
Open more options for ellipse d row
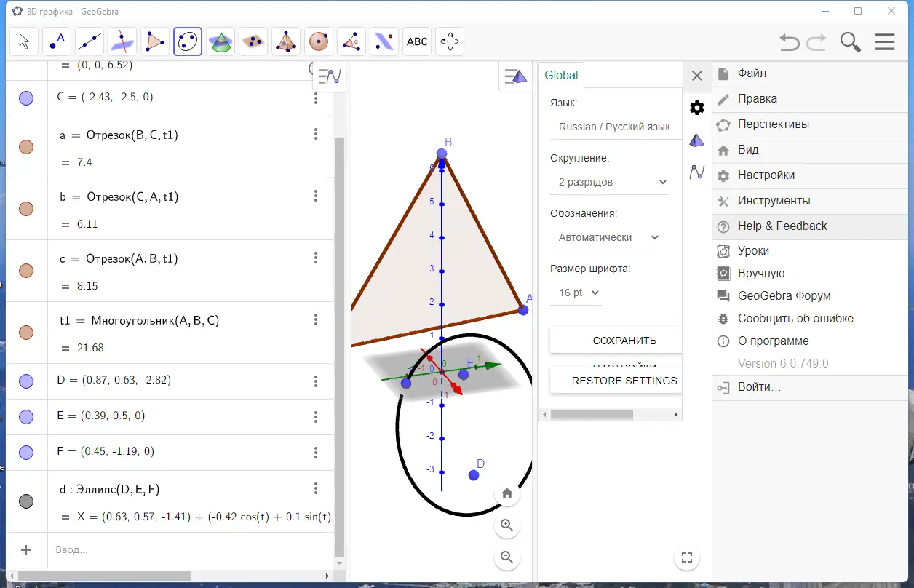pyautogui.click(x=316, y=488)
